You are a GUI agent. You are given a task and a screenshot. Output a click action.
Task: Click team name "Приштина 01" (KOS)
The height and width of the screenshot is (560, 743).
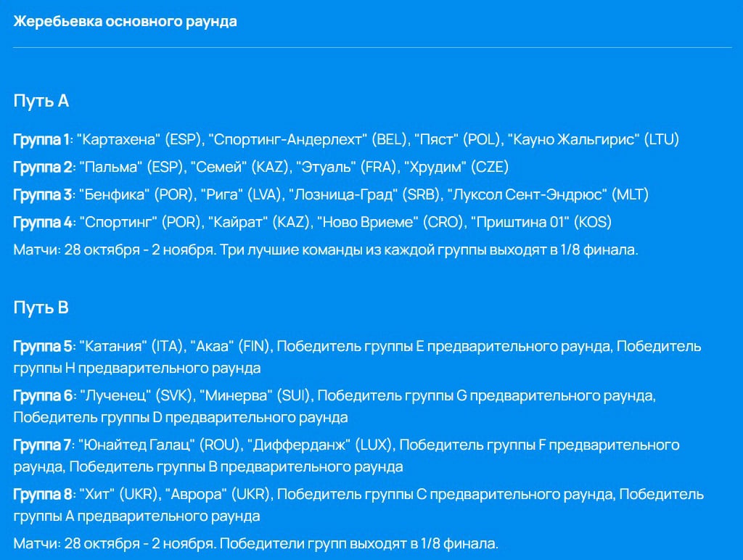point(520,222)
